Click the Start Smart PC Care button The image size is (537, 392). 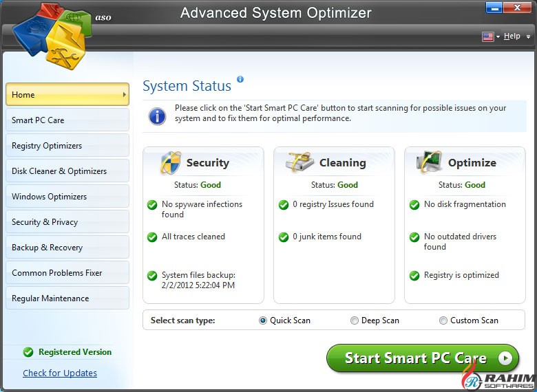point(423,358)
